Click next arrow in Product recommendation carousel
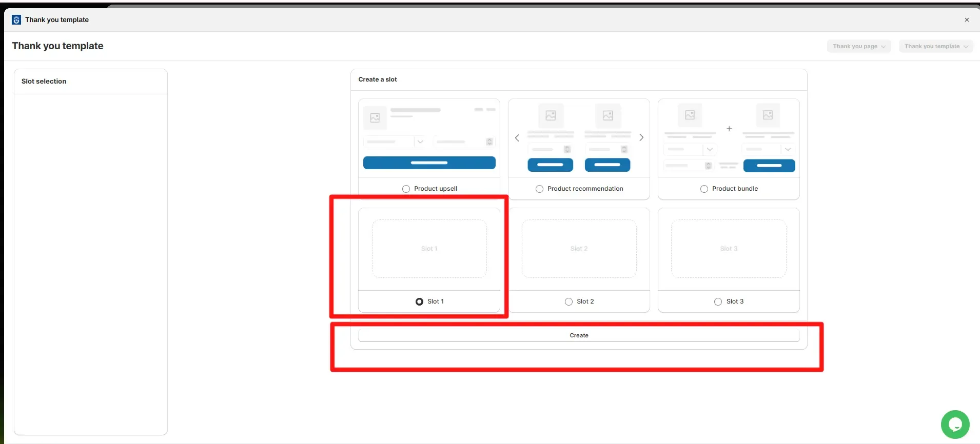The height and width of the screenshot is (444, 980). (641, 137)
